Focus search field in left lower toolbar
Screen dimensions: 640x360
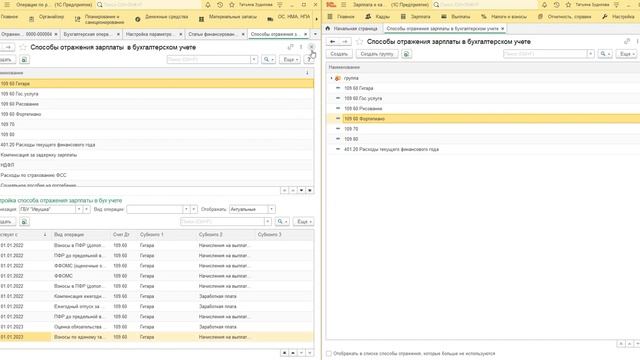222,222
